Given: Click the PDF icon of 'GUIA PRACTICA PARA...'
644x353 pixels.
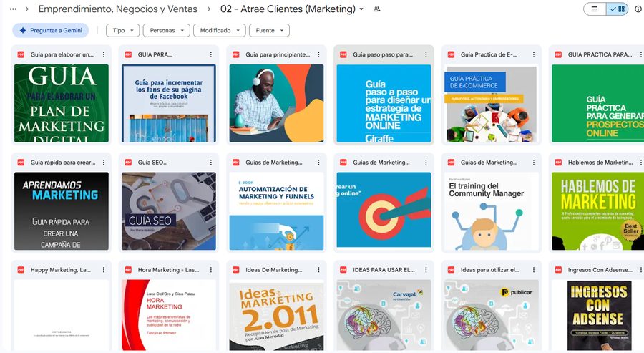Looking at the screenshot, I should pyautogui.click(x=558, y=54).
